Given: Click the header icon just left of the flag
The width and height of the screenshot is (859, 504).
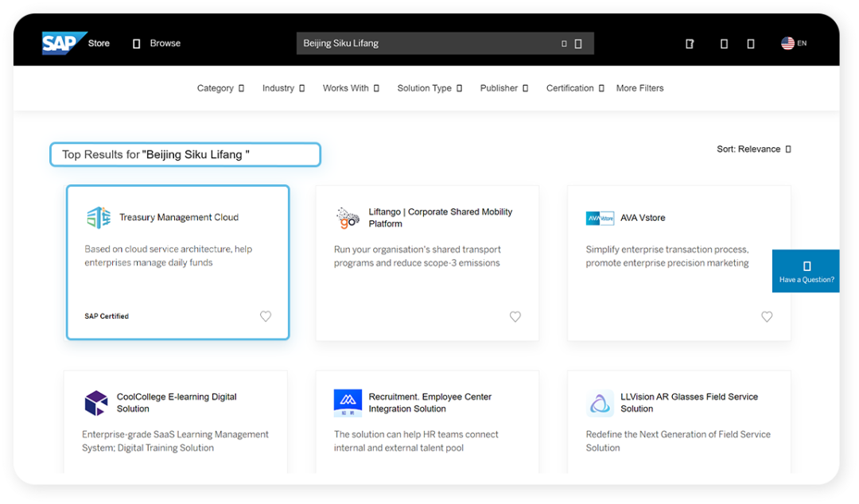Looking at the screenshot, I should [751, 43].
